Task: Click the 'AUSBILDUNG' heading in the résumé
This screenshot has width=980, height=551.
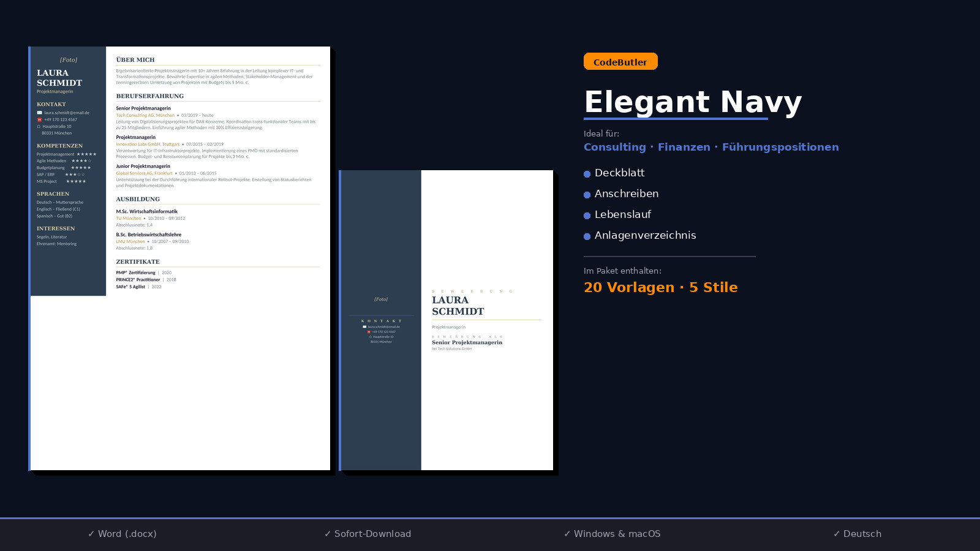Action: (138, 199)
